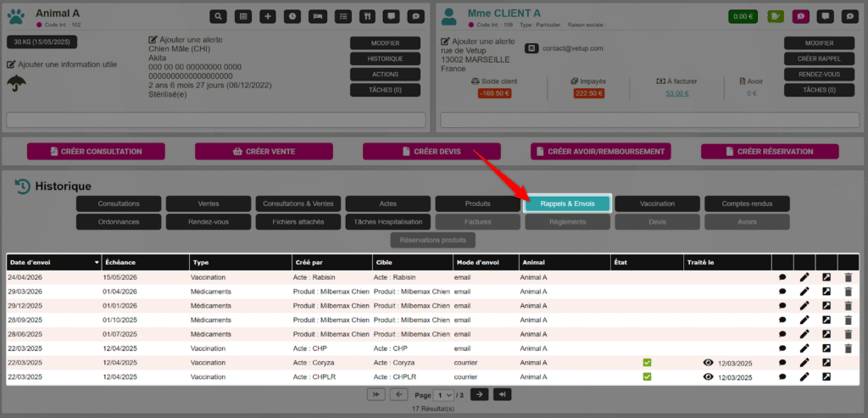
Task: Click the 53.00 € À facturer link
Action: (x=676, y=93)
